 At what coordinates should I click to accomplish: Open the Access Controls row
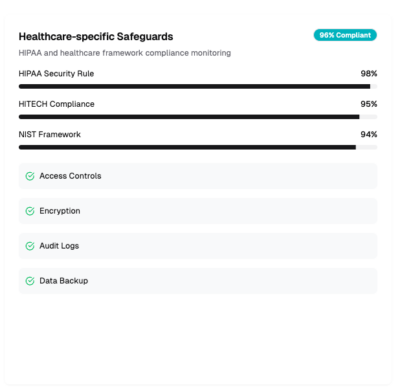pyautogui.click(x=198, y=176)
